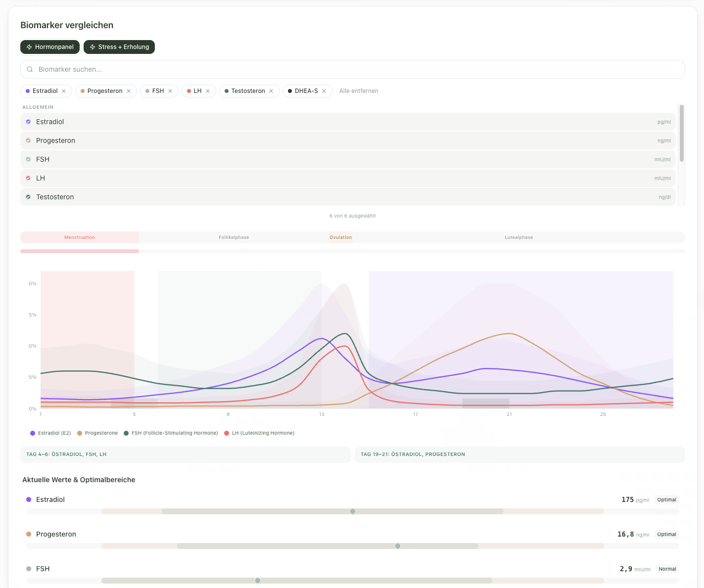
Task: Apply the Stress + Erholung preset
Action: [119, 47]
